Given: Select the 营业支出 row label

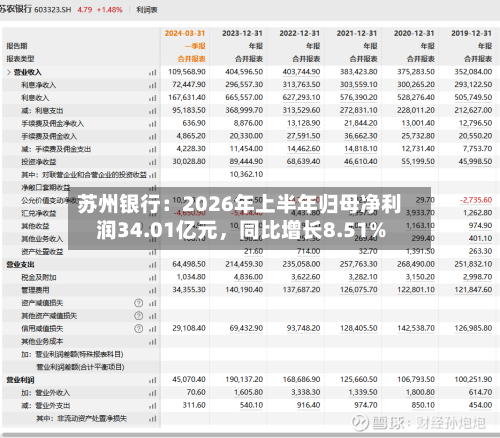Looking at the screenshot, I should (x=20, y=265).
